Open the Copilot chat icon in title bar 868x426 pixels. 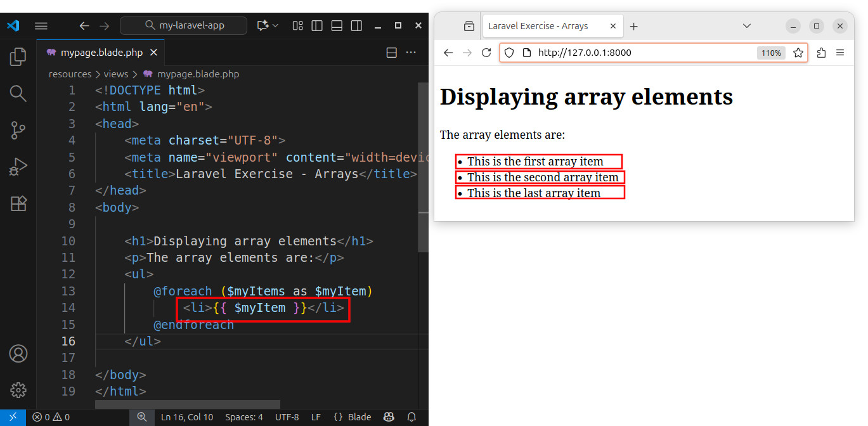tap(262, 25)
